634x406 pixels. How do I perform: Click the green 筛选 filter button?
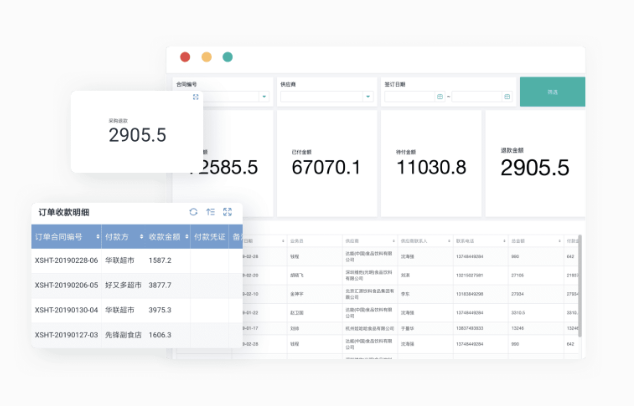(x=552, y=92)
